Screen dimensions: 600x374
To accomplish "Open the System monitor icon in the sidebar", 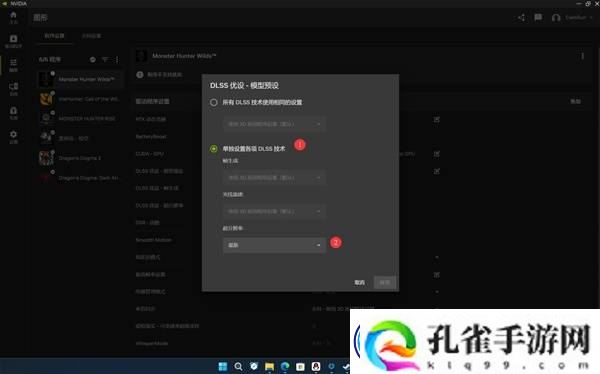I will (x=13, y=88).
